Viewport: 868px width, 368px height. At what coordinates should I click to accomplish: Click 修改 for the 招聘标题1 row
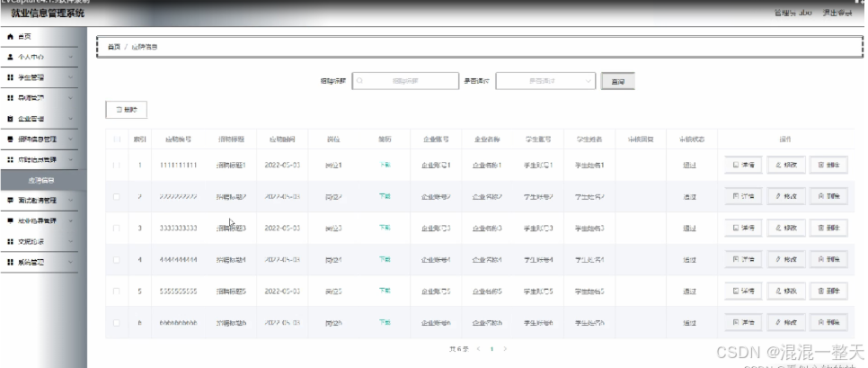pyautogui.click(x=786, y=166)
